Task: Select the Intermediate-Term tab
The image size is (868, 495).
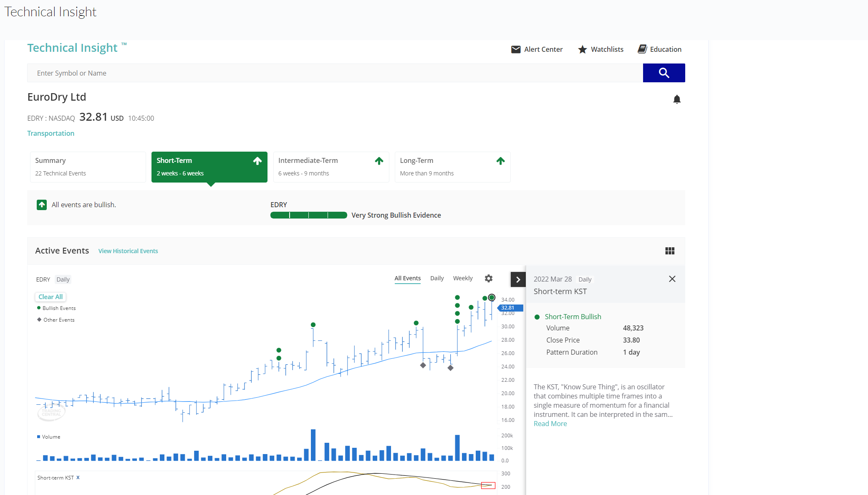Action: point(331,167)
